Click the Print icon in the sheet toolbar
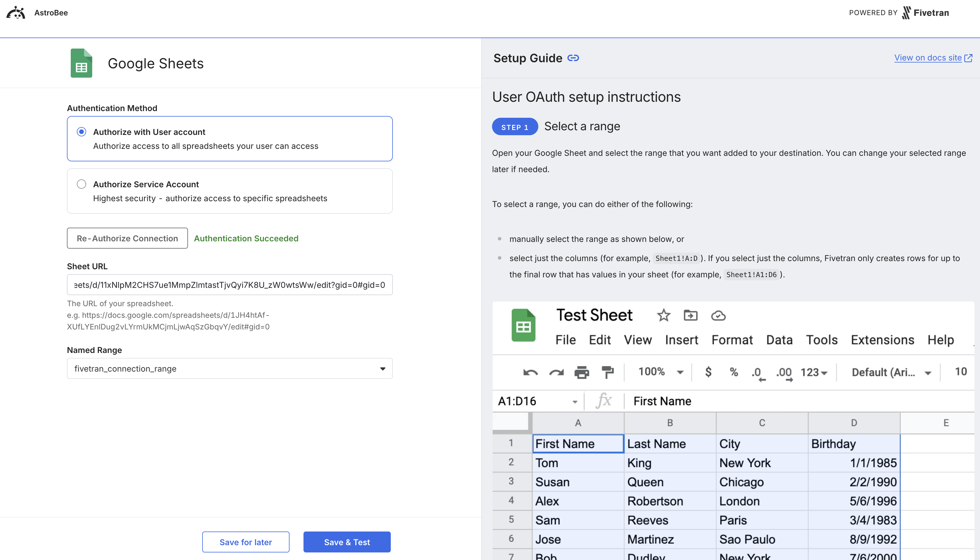This screenshot has width=980, height=560. click(582, 372)
